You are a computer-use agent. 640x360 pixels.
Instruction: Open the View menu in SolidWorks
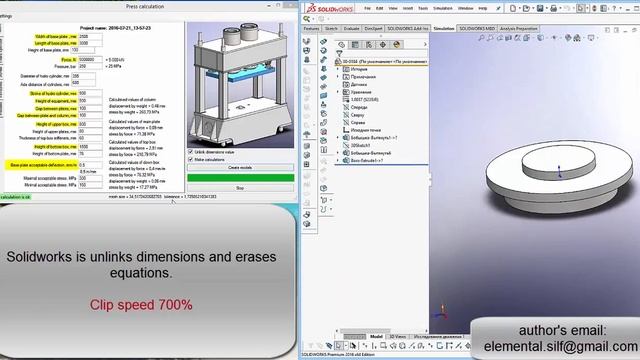coord(393,8)
